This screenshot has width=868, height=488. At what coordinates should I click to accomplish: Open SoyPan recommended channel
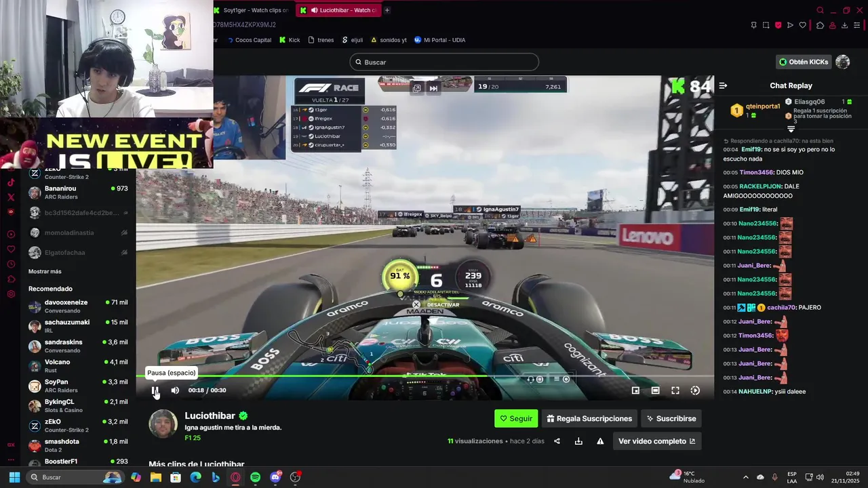point(78,386)
